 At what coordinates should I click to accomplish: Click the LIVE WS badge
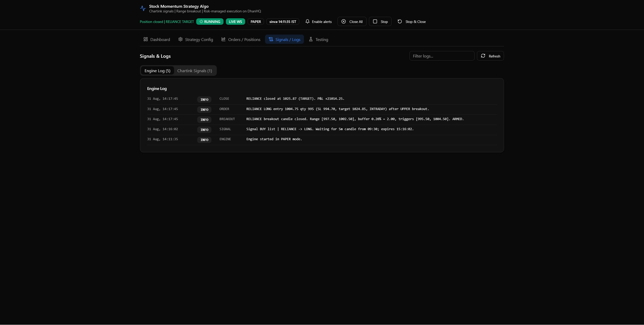(235, 22)
